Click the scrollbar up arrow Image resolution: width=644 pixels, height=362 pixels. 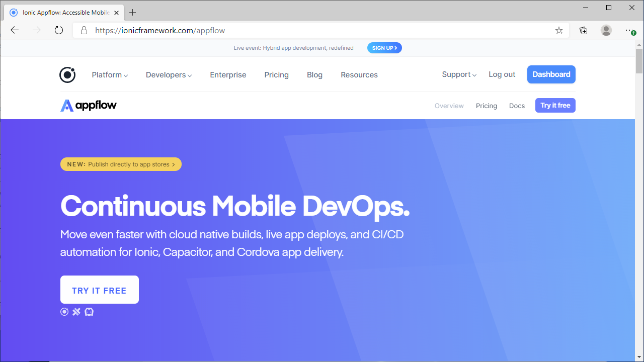pos(639,44)
